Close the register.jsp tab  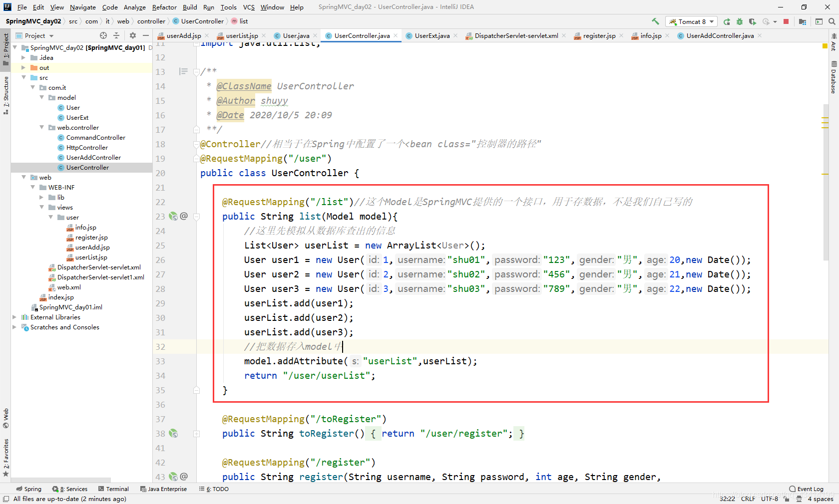click(621, 35)
